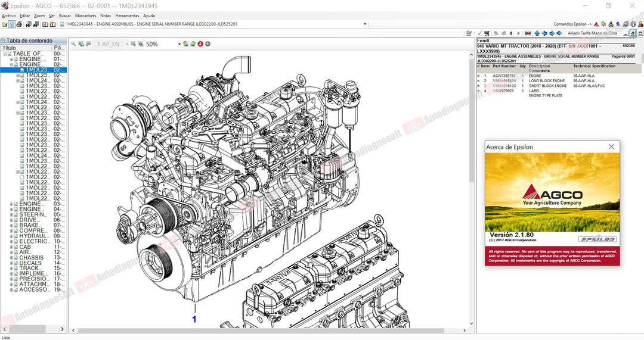Jump to first page with red rewind icon
Viewport: 644px width, 340px height.
click(x=528, y=33)
